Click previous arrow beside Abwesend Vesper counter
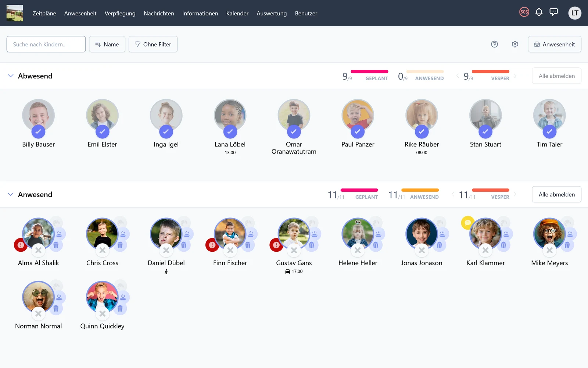Image resolution: width=588 pixels, height=368 pixels. pos(458,76)
